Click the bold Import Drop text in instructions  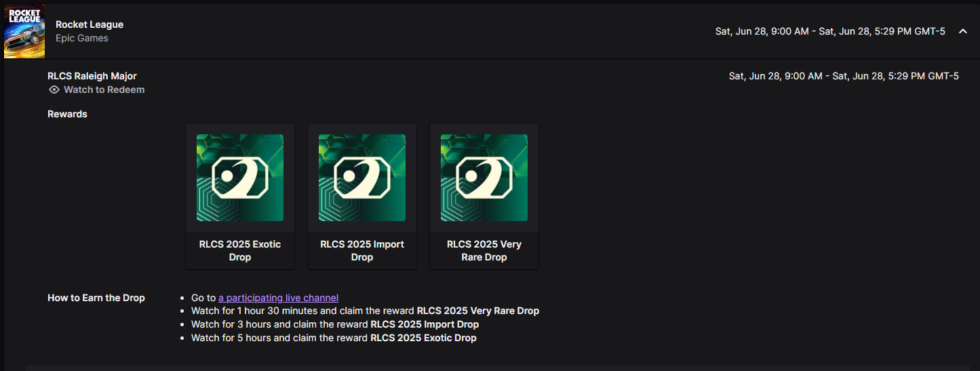pyautogui.click(x=425, y=324)
